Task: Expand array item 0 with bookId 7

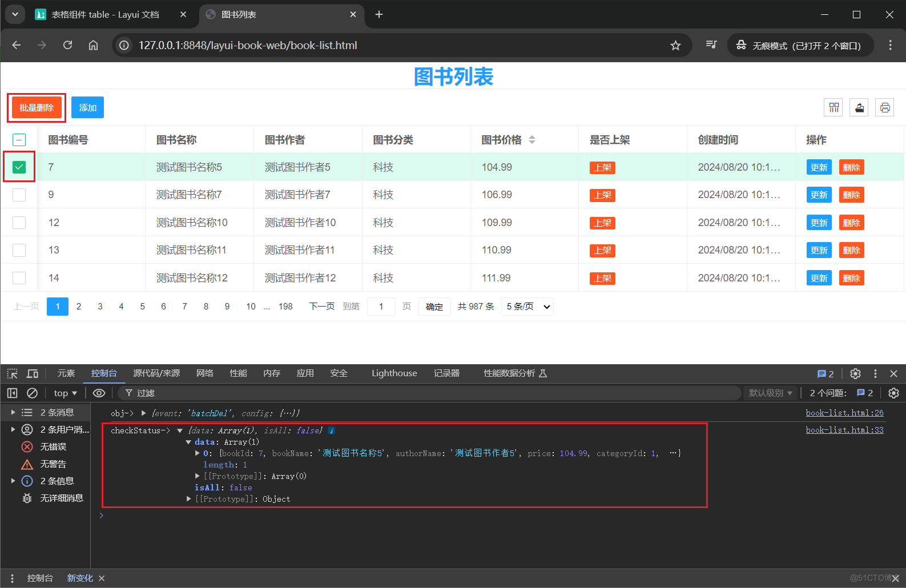Action: [198, 453]
